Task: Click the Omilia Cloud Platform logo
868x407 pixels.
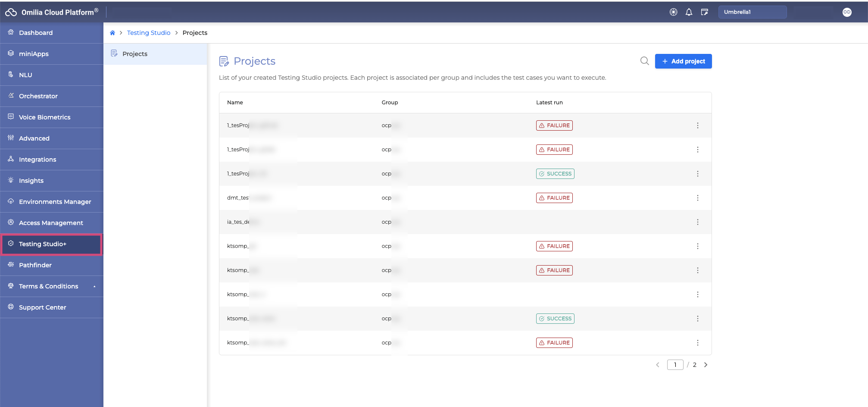Action: pyautogui.click(x=52, y=12)
